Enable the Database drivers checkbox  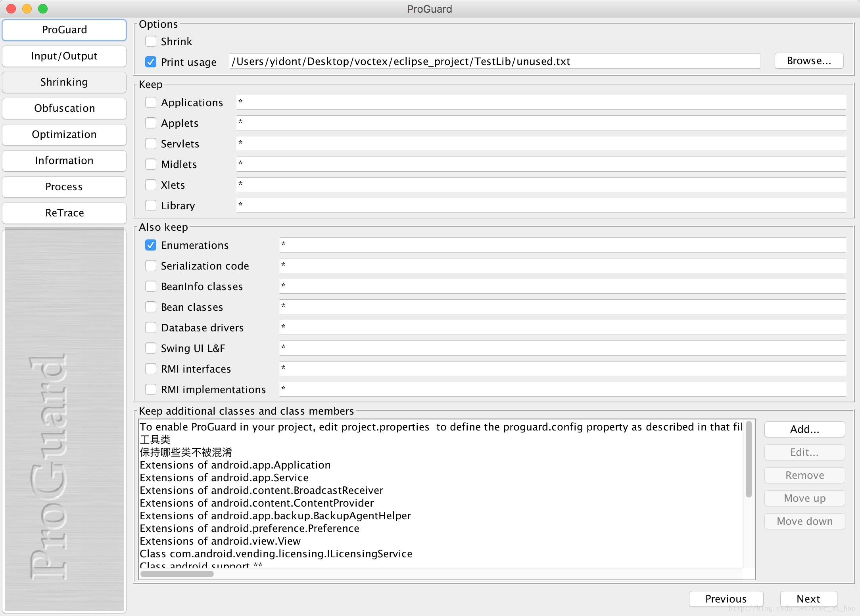click(x=151, y=327)
